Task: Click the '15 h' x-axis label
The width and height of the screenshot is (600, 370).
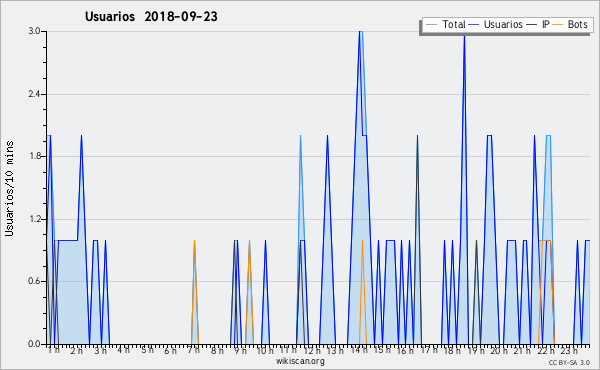Action: [382, 350]
